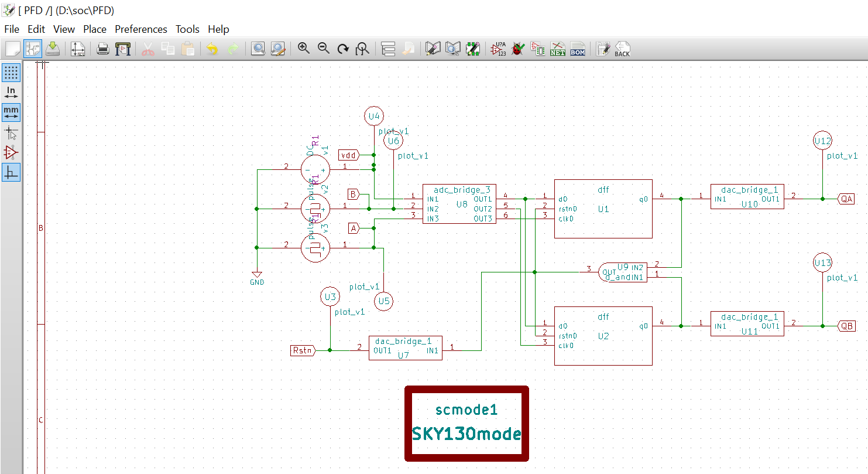This screenshot has width=868, height=474.
Task: Open the Place menu
Action: click(95, 29)
